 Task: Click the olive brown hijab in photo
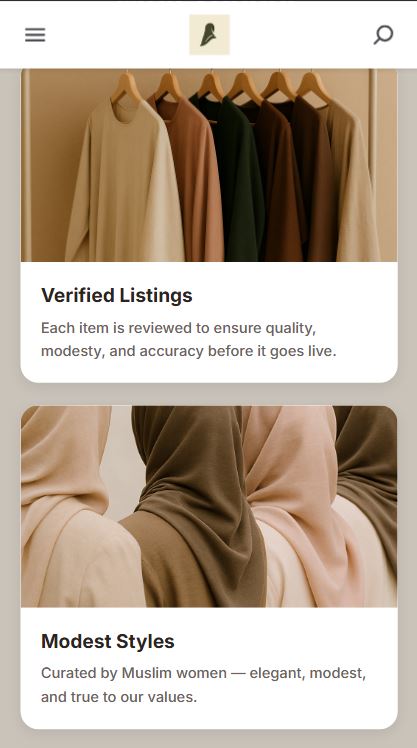(196, 506)
